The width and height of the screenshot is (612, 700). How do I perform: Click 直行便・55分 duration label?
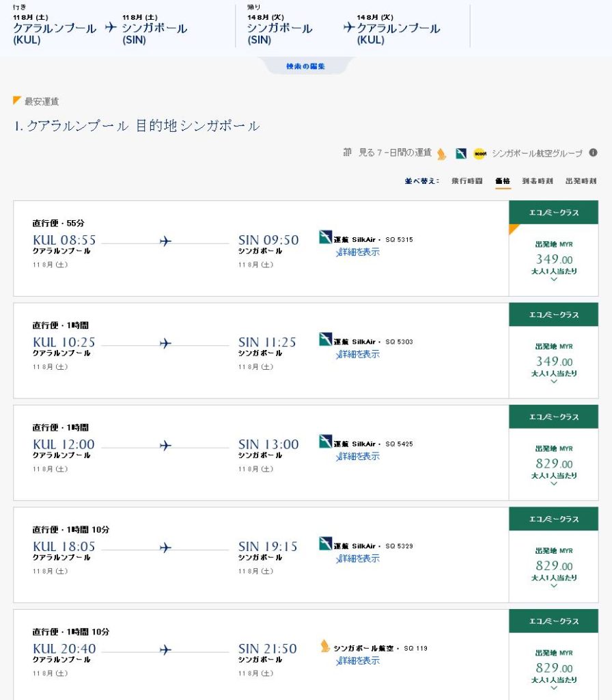[x=59, y=223]
